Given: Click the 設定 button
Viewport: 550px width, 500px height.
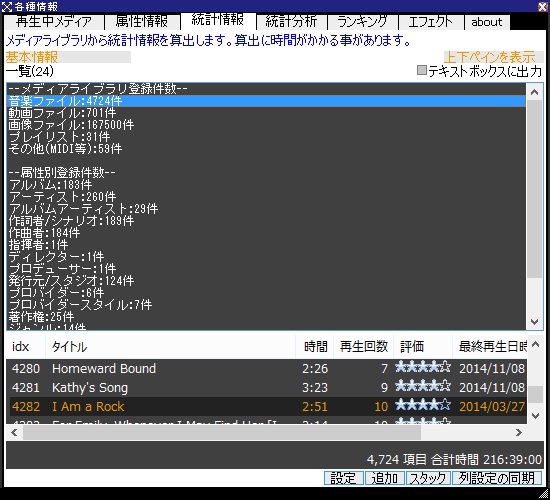Looking at the screenshot, I should 343,478.
